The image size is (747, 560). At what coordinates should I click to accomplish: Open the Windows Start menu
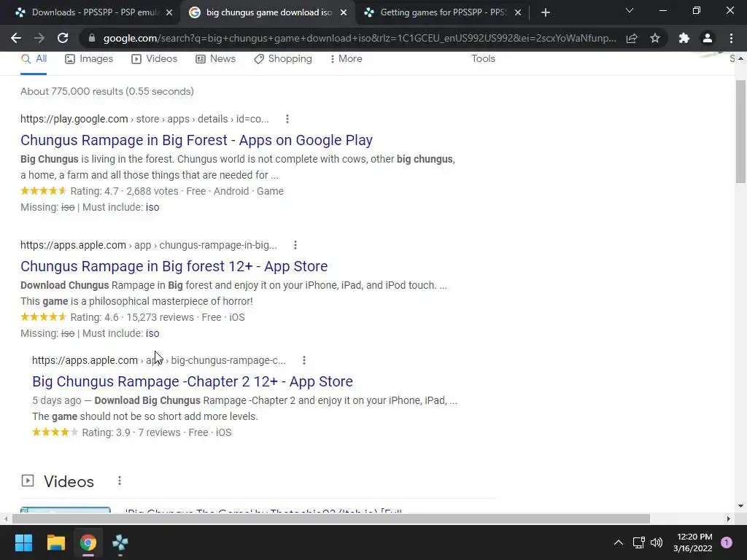pyautogui.click(x=23, y=542)
